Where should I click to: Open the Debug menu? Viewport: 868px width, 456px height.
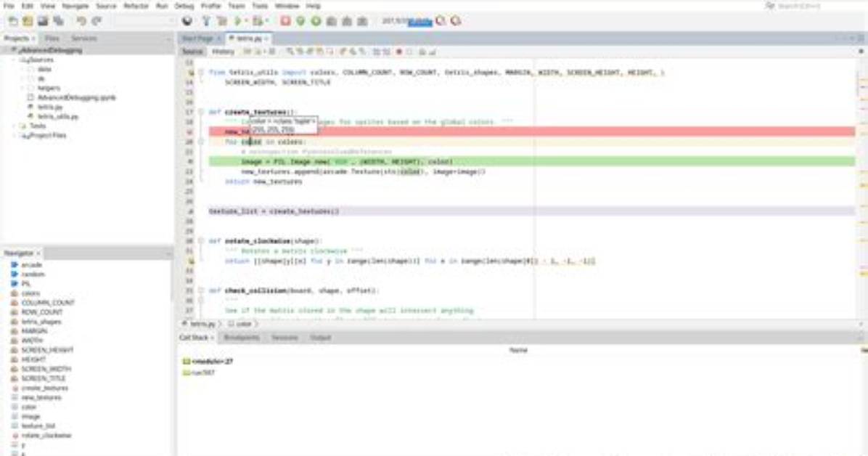[184, 6]
